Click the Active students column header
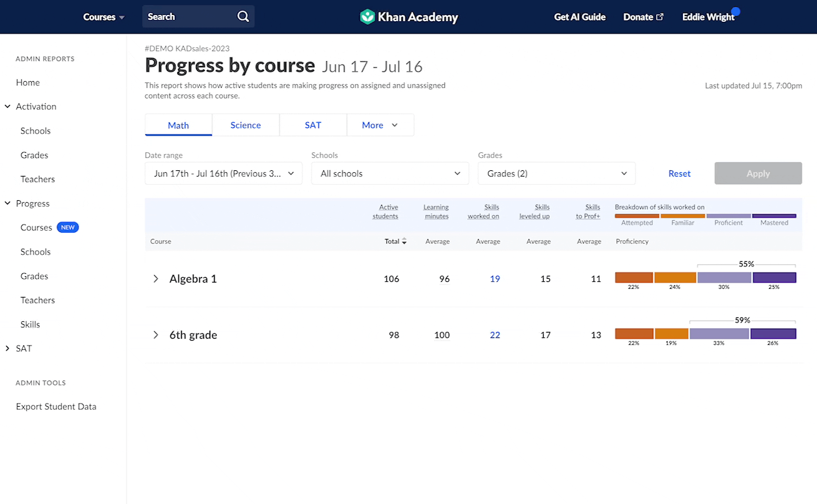 [385, 211]
